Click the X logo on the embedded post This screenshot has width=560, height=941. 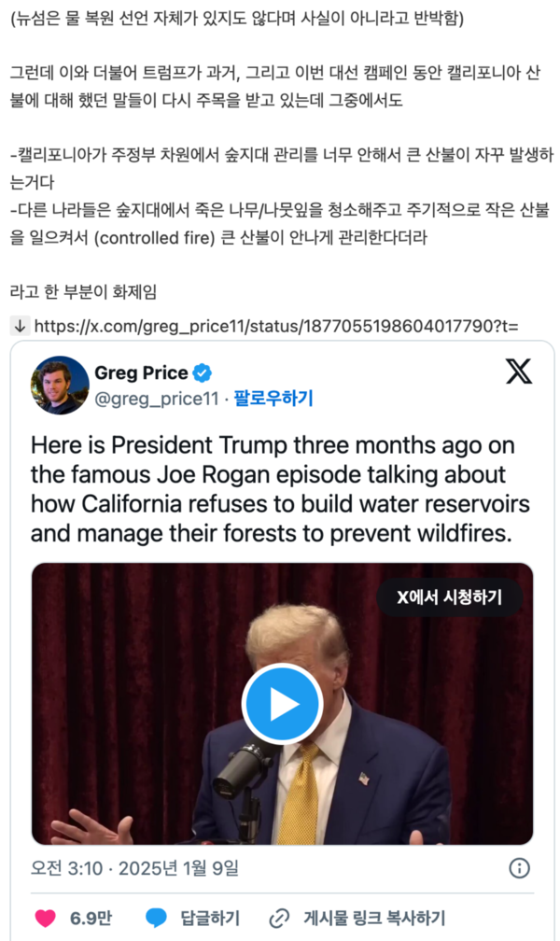click(x=519, y=372)
